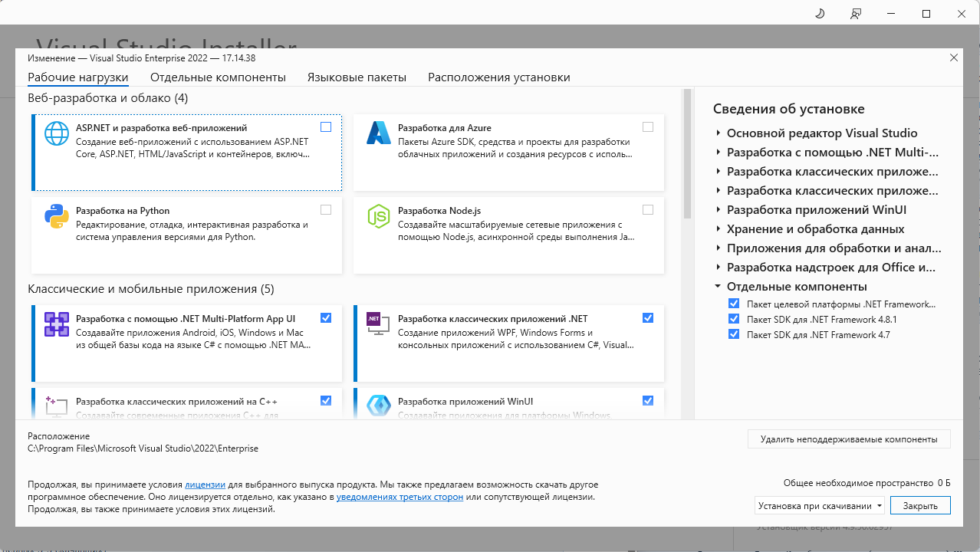Uncheck the .NET desktop applications workload
980x552 pixels.
click(648, 318)
